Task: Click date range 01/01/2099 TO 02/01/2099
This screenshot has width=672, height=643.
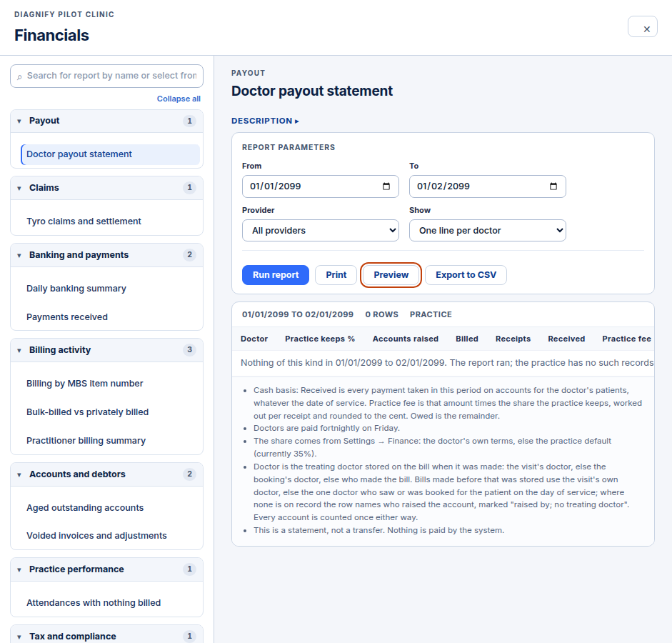Action: tap(297, 314)
